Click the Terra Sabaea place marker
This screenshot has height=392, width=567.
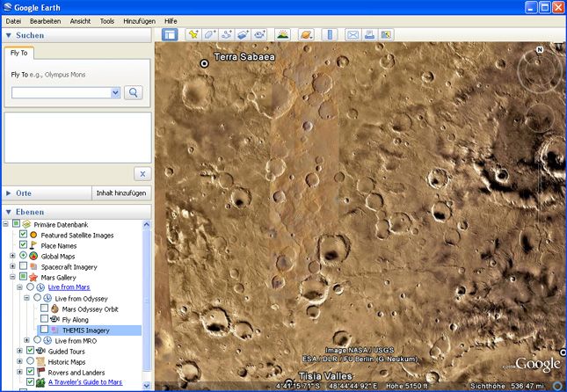tap(204, 64)
